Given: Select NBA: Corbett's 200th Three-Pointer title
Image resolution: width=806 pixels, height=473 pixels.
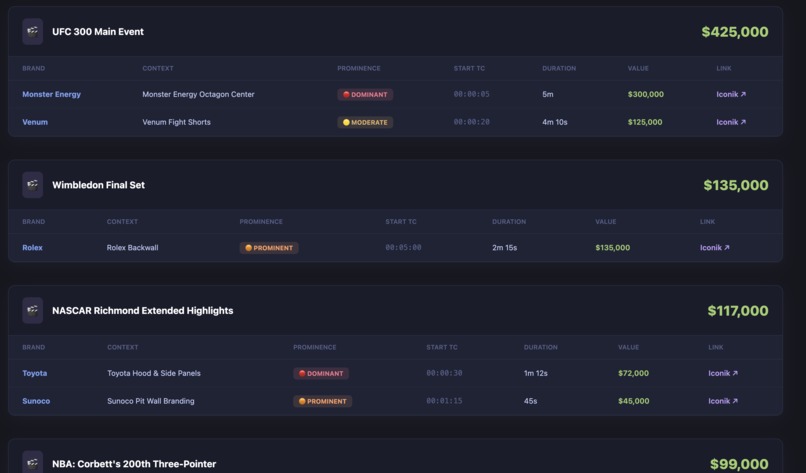Looking at the screenshot, I should coord(134,464).
